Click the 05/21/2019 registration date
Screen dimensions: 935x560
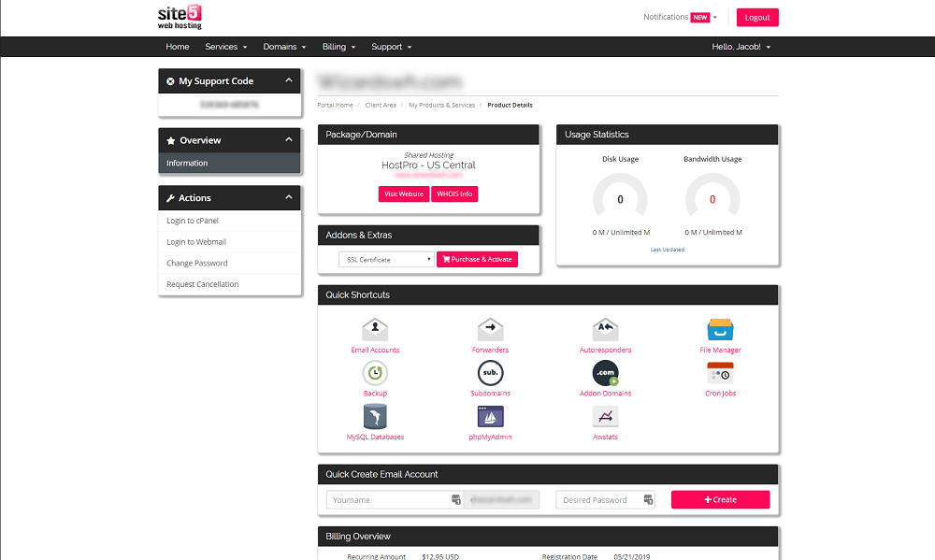(631, 556)
